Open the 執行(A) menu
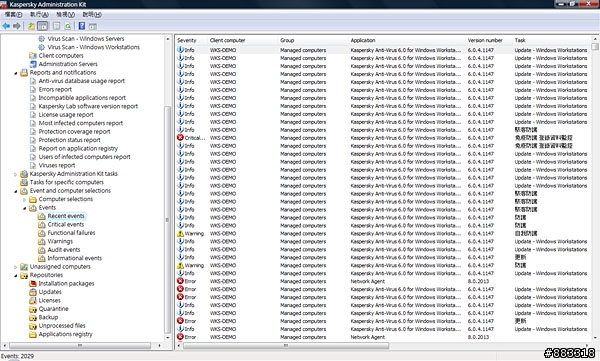The width and height of the screenshot is (600, 361). pyautogui.click(x=39, y=14)
